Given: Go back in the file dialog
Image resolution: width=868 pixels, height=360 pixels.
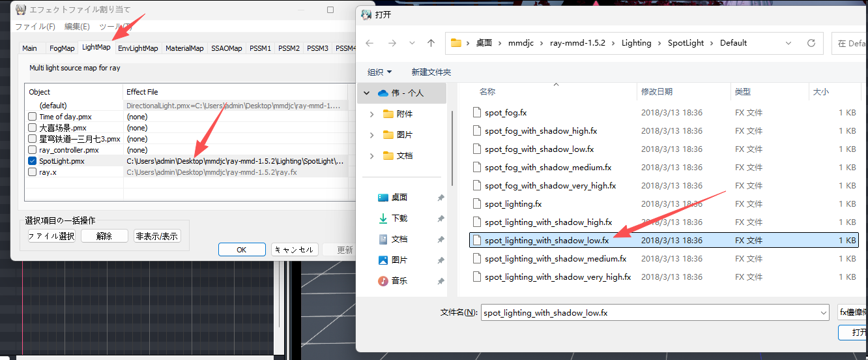Looking at the screenshot, I should 369,43.
